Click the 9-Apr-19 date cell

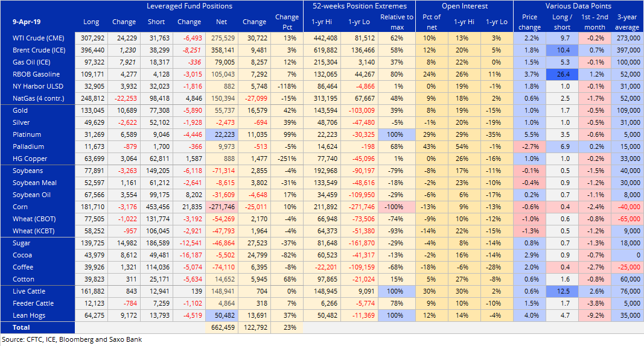(x=28, y=22)
